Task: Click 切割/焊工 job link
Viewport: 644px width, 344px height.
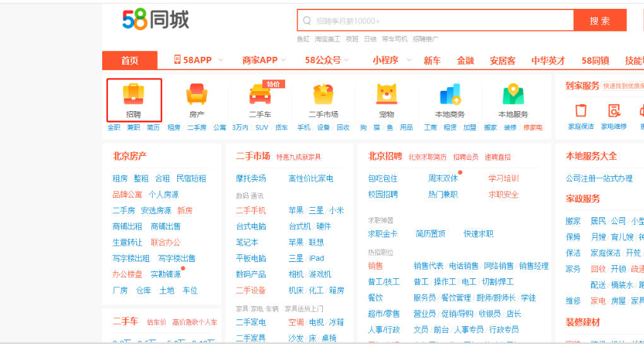Action: point(498,282)
